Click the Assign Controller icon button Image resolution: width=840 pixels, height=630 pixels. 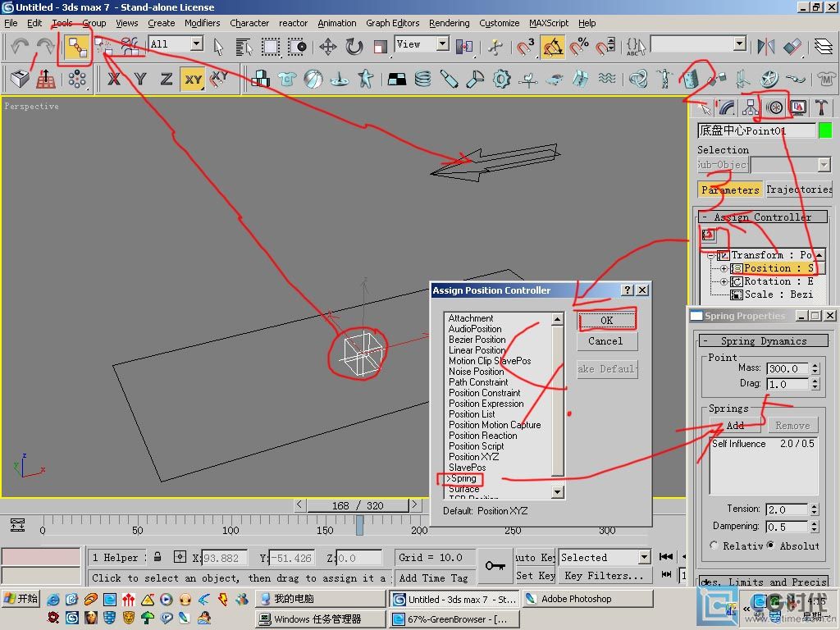pos(708,235)
